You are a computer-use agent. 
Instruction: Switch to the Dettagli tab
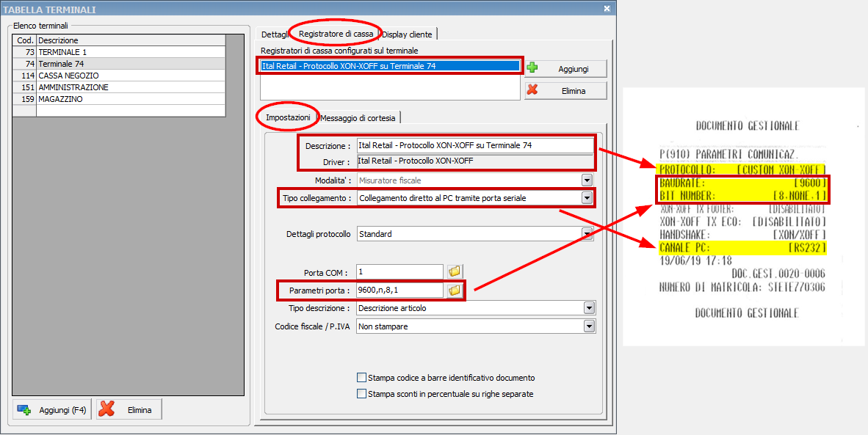pyautogui.click(x=275, y=34)
